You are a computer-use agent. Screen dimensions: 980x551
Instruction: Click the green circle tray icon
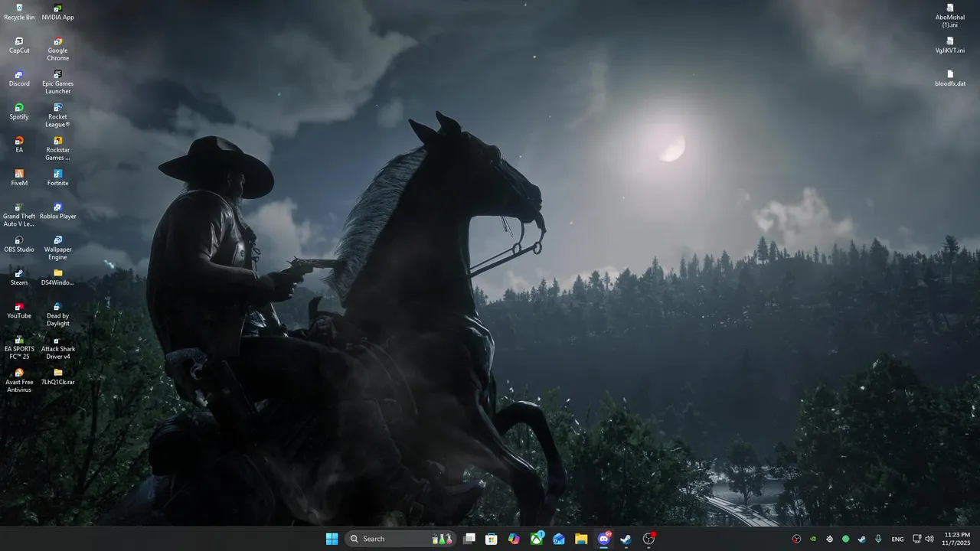point(845,539)
